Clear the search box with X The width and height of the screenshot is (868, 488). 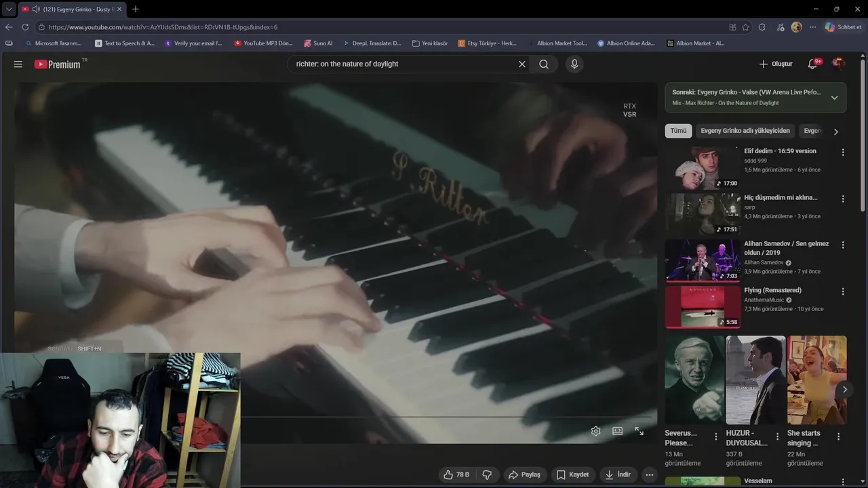[x=522, y=64]
